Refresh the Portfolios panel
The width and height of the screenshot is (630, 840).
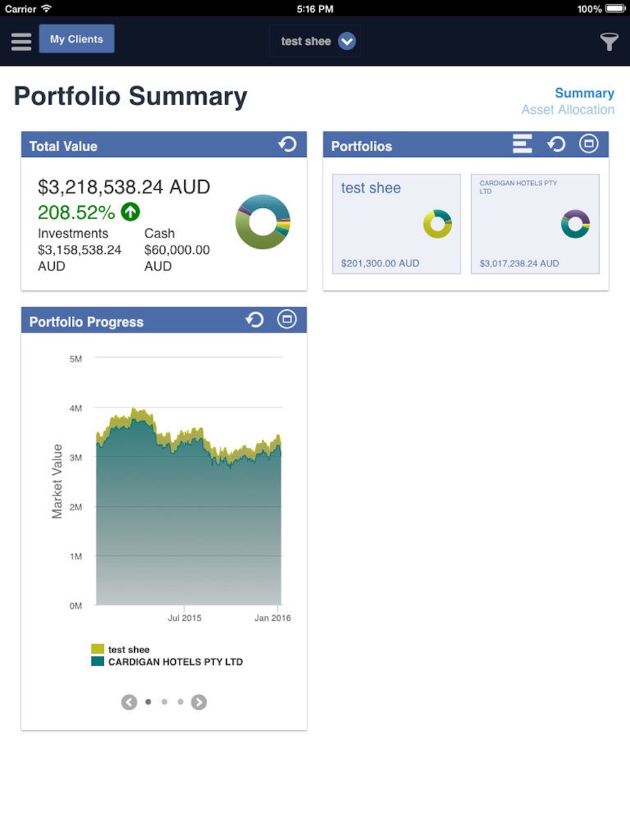[556, 144]
